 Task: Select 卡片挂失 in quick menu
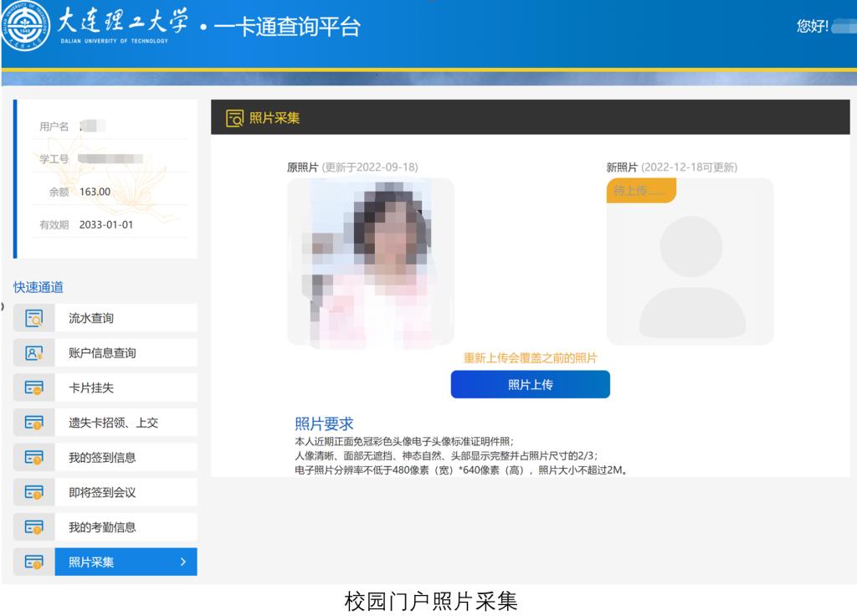[x=91, y=388]
